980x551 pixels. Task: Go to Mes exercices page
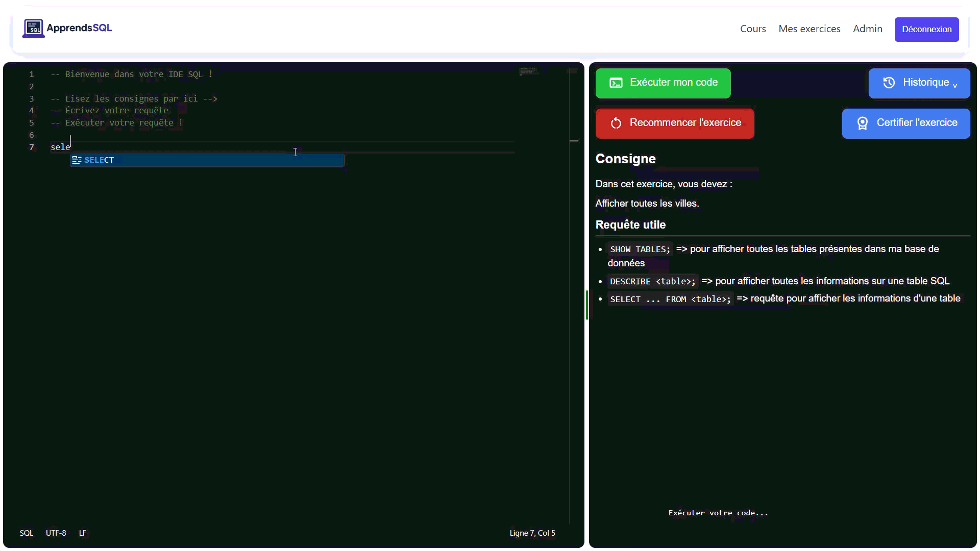point(809,29)
